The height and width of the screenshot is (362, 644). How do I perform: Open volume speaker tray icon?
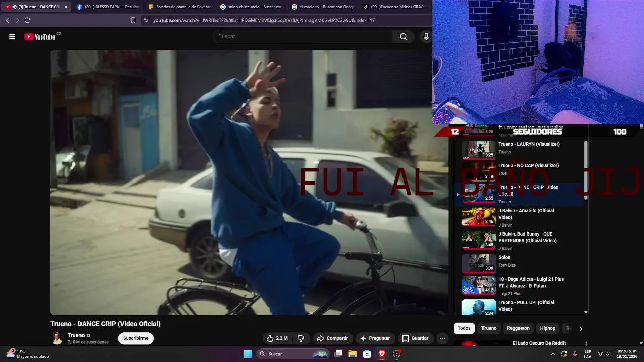point(608,354)
